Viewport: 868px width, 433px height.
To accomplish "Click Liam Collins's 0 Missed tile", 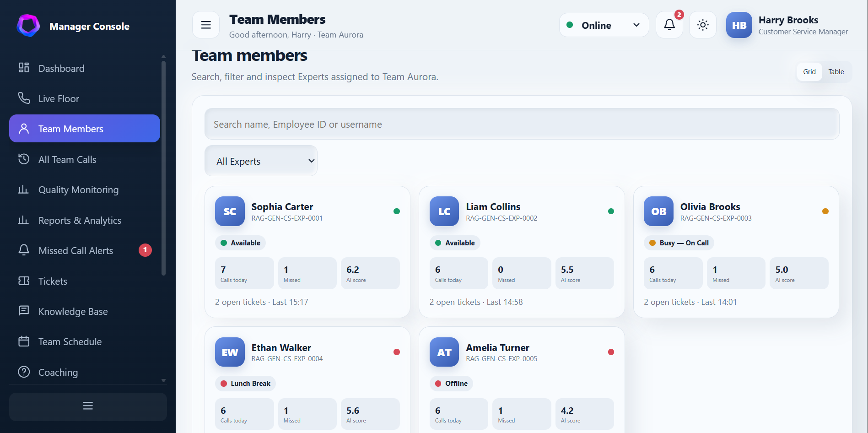I will (x=522, y=273).
